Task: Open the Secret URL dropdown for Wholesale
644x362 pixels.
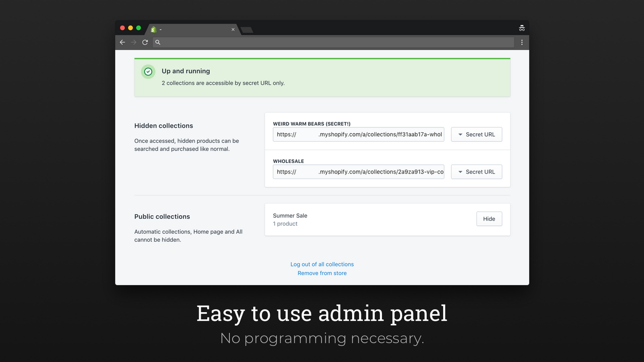Action: 476,171
